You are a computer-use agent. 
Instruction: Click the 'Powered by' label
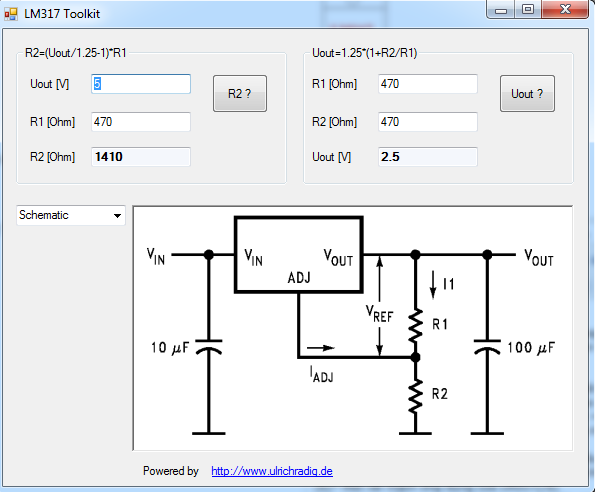(x=171, y=471)
